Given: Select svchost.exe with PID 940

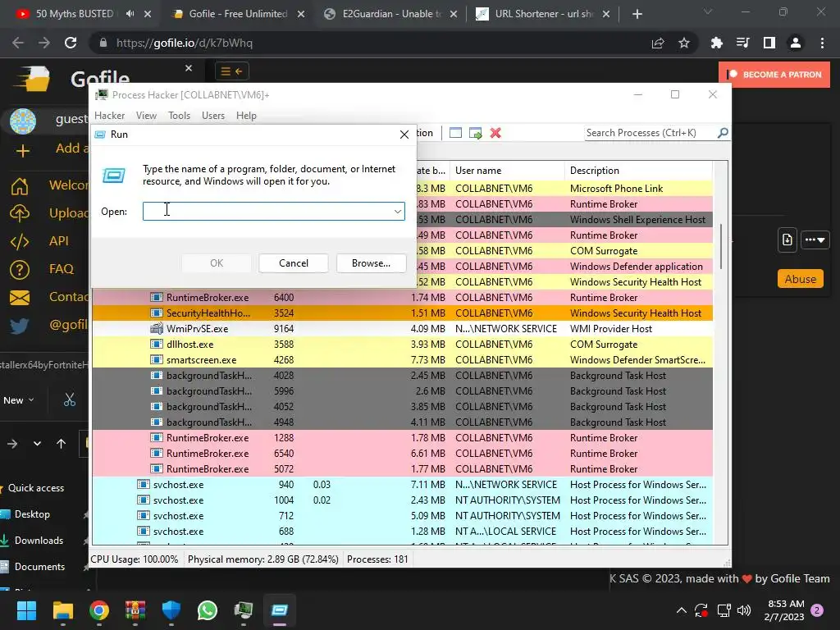Looking at the screenshot, I should (402, 484).
